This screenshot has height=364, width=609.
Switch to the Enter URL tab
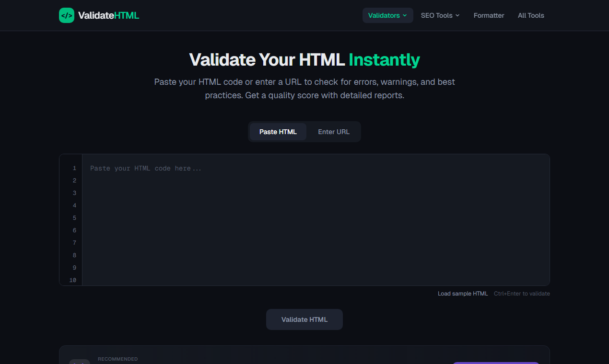tap(334, 132)
